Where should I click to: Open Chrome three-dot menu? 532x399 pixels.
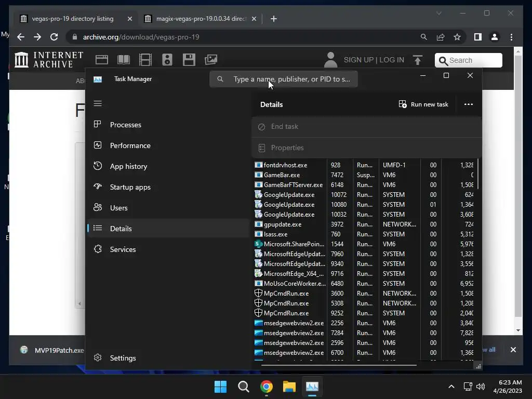(x=511, y=37)
